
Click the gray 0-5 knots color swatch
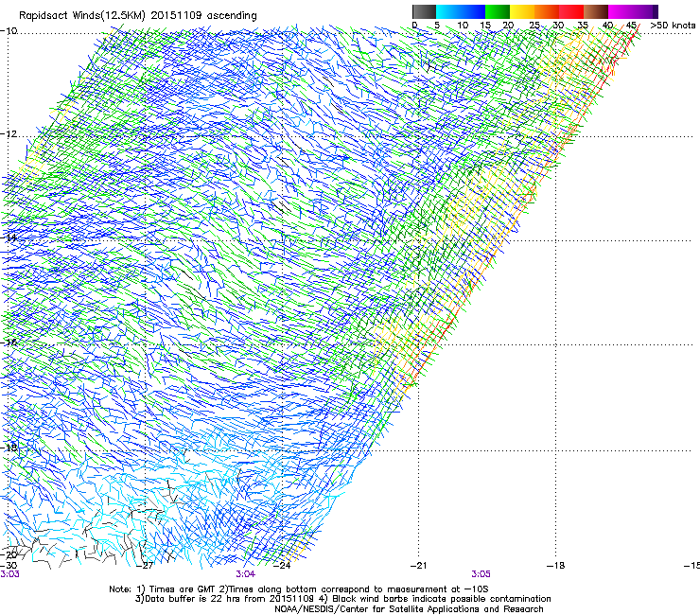point(424,11)
